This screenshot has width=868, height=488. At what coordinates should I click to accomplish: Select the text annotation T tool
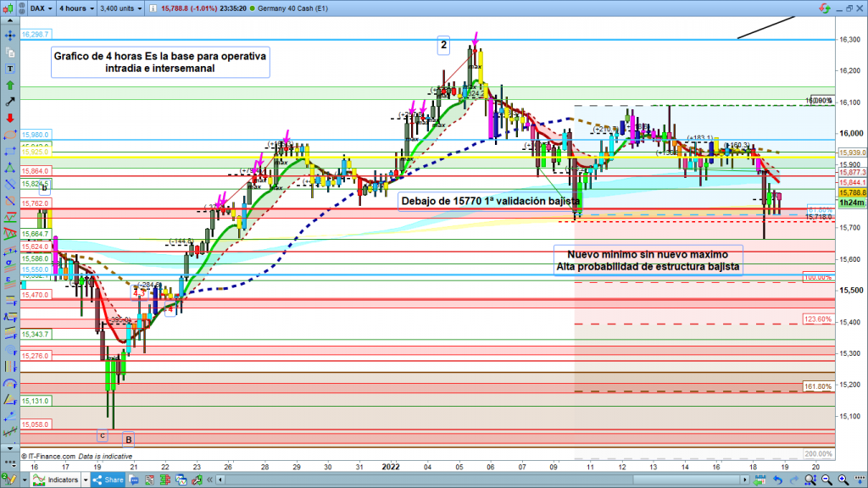point(8,69)
